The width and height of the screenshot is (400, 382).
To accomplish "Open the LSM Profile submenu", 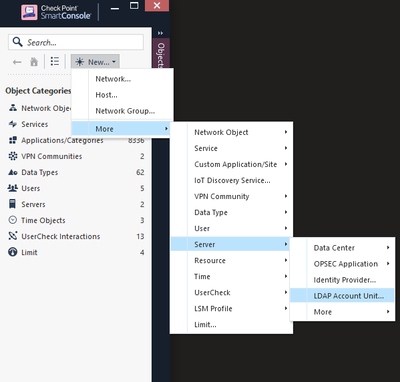I will click(x=231, y=308).
